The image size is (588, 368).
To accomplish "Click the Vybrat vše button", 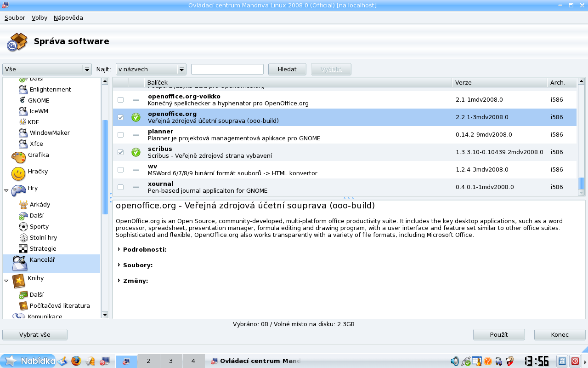I will [35, 334].
